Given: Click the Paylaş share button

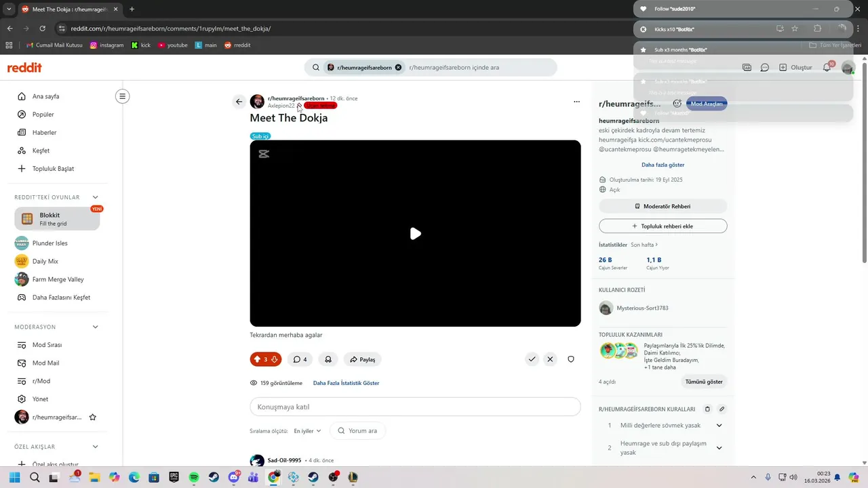Looking at the screenshot, I should pyautogui.click(x=363, y=359).
